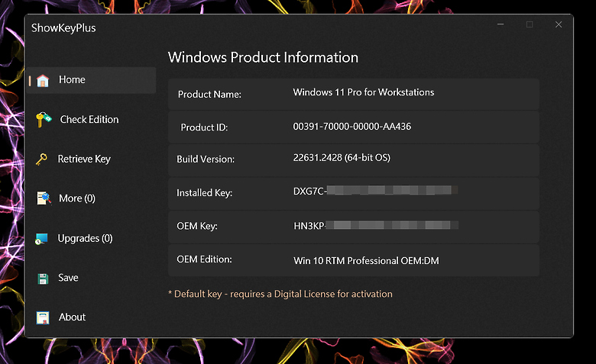
Task: Minimize the ShowKeyPlus window
Action: point(500,24)
